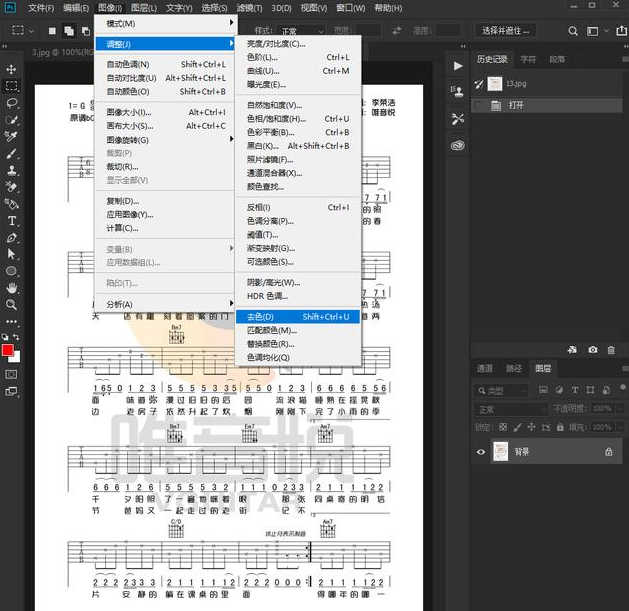The height and width of the screenshot is (611, 629).
Task: Select the Ellipse shape tool
Action: (11, 271)
